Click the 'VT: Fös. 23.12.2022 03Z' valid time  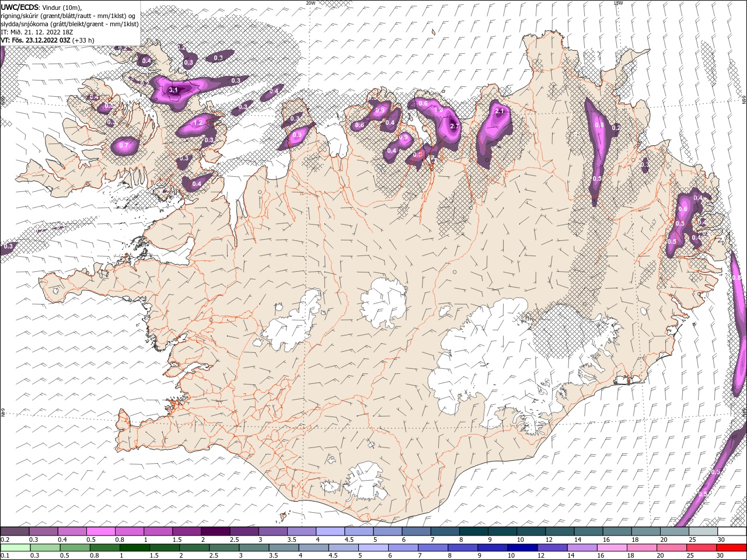[36, 40]
